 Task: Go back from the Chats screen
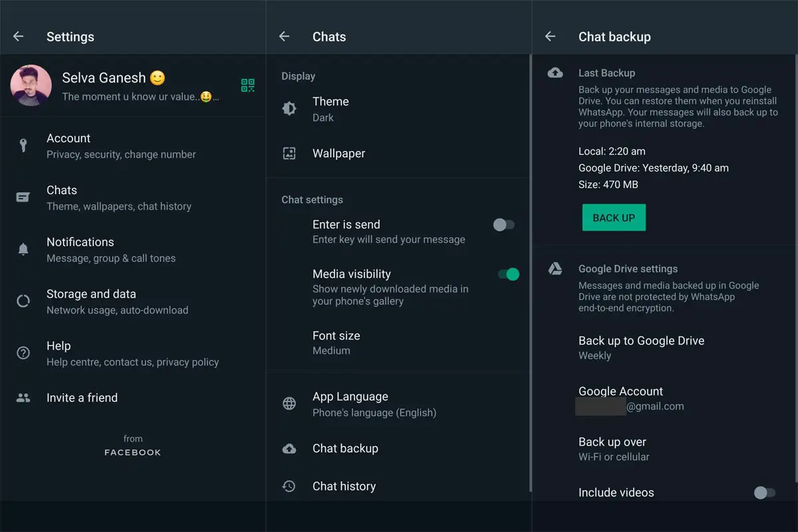284,37
